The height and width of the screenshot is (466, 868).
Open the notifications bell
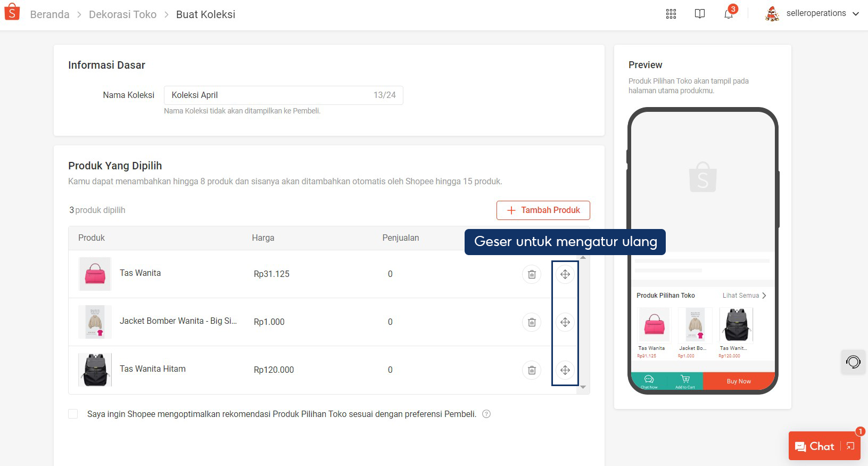point(729,14)
